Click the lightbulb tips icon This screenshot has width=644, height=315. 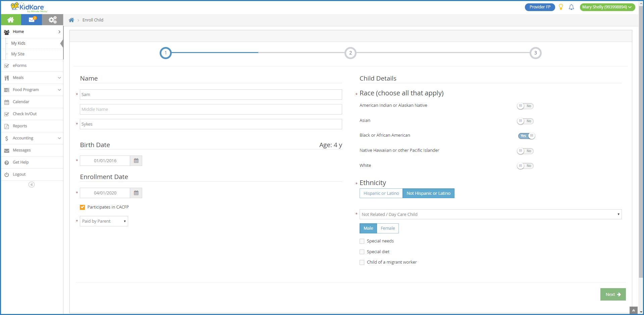(561, 7)
